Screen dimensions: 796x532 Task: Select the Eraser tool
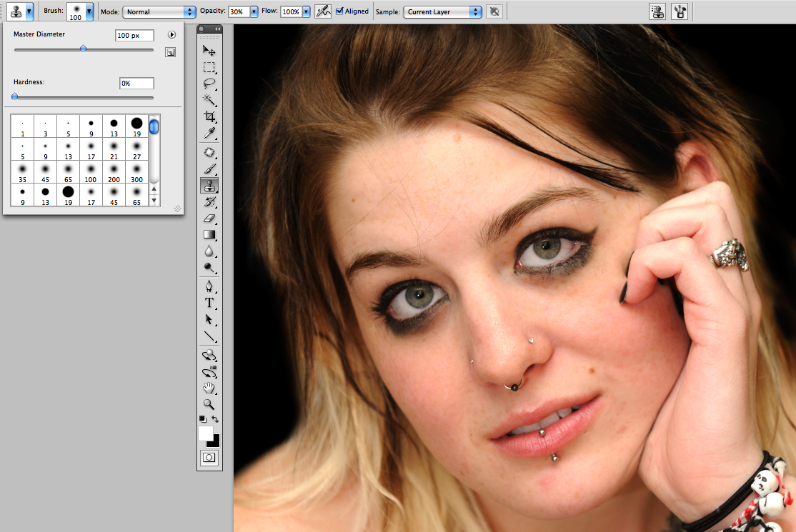tap(209, 218)
